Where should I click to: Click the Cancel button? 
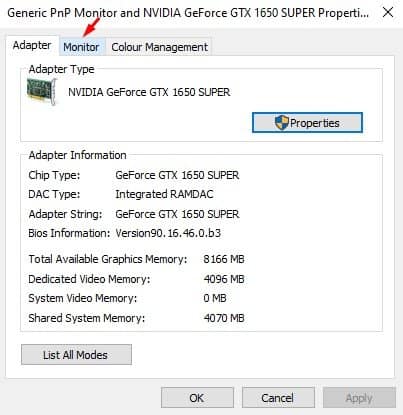click(278, 398)
